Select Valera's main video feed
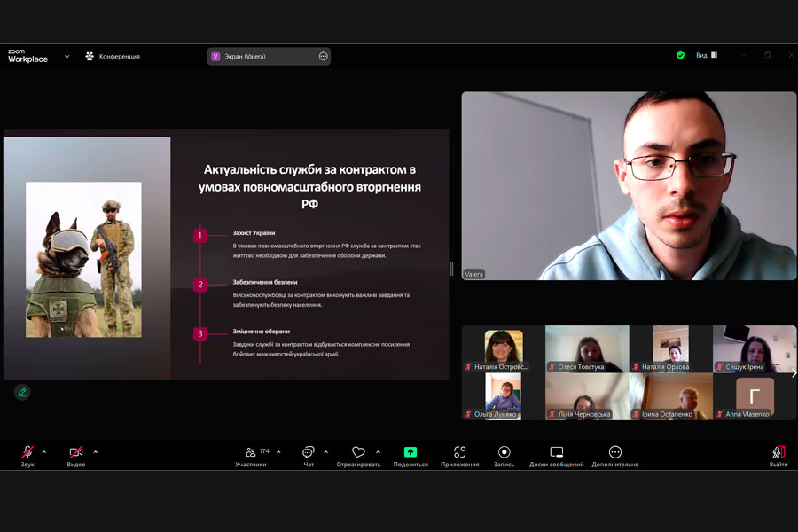Screen dimensions: 798x532 (629, 186)
